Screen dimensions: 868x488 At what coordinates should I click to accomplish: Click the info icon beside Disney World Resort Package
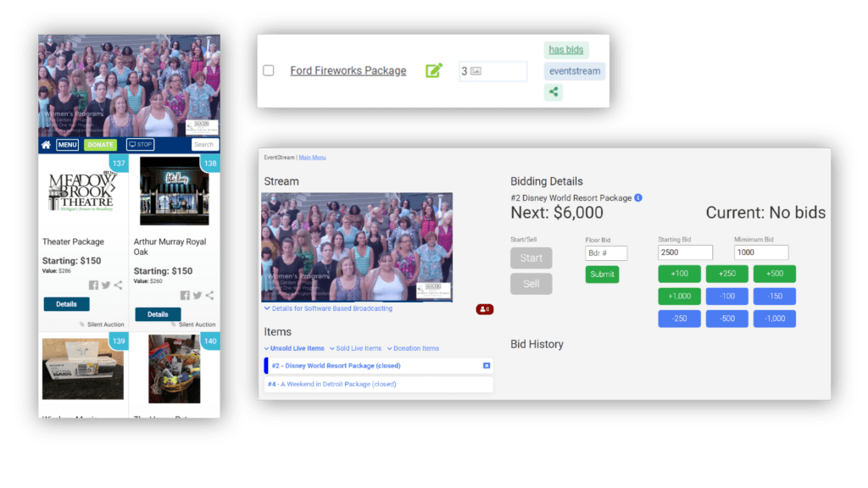pyautogui.click(x=638, y=198)
